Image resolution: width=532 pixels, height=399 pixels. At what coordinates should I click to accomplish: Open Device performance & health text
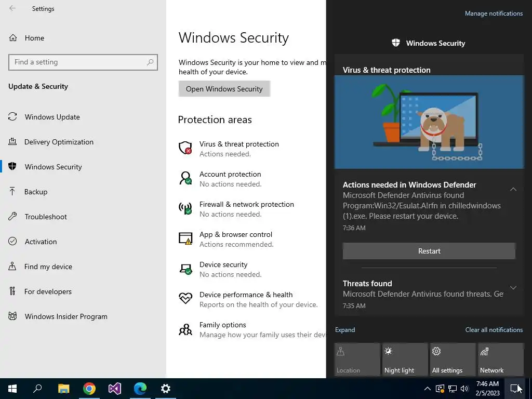point(246,295)
